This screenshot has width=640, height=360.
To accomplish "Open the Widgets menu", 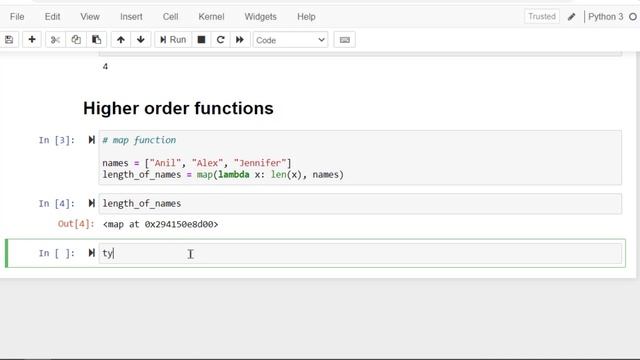I will pyautogui.click(x=260, y=17).
